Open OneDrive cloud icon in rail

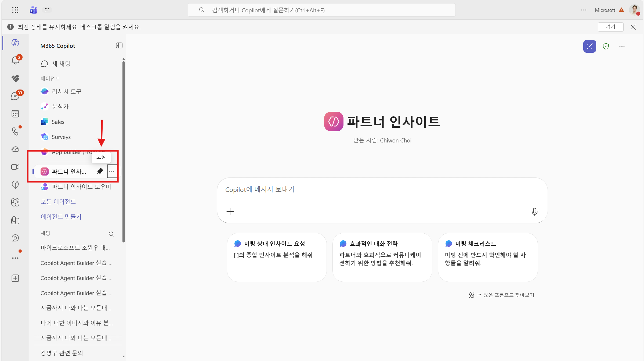[15, 149]
